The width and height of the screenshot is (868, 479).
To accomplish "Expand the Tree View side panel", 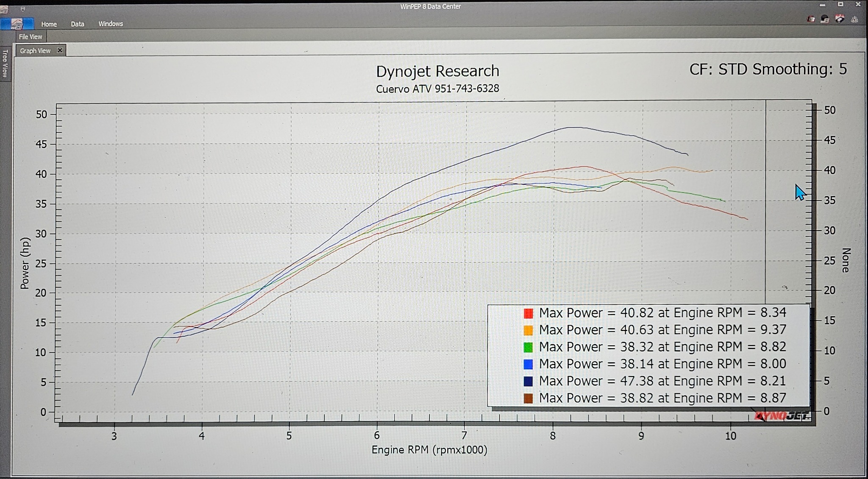I will pyautogui.click(x=5, y=64).
